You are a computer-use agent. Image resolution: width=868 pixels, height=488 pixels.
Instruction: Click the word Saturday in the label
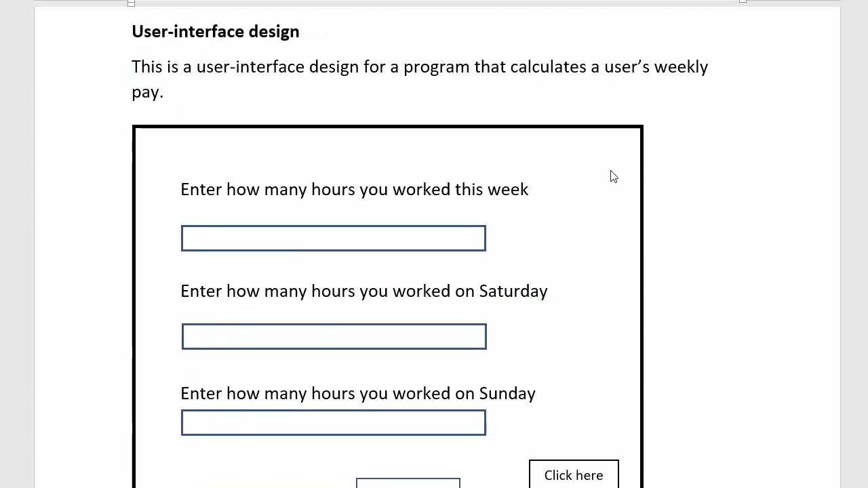(x=513, y=291)
